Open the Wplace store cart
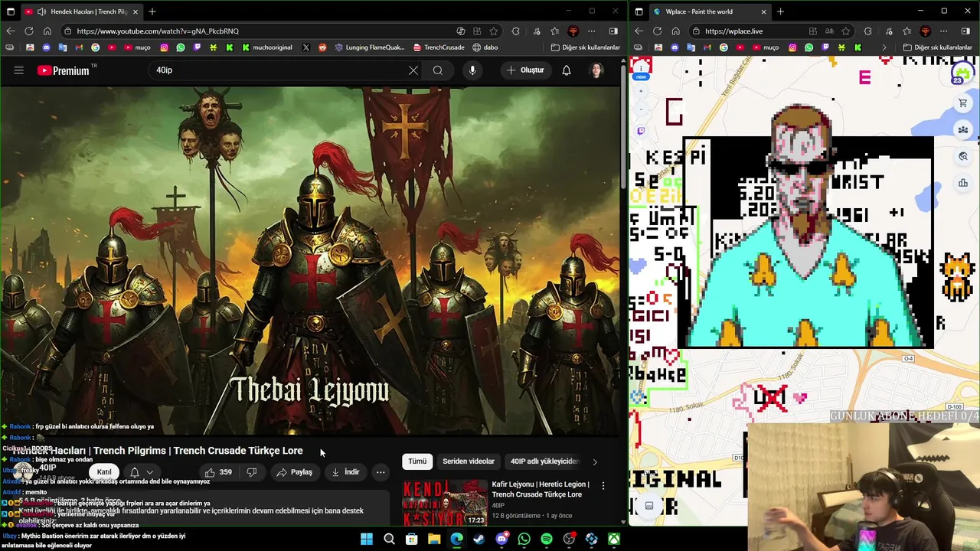The width and height of the screenshot is (980, 551). 962,103
